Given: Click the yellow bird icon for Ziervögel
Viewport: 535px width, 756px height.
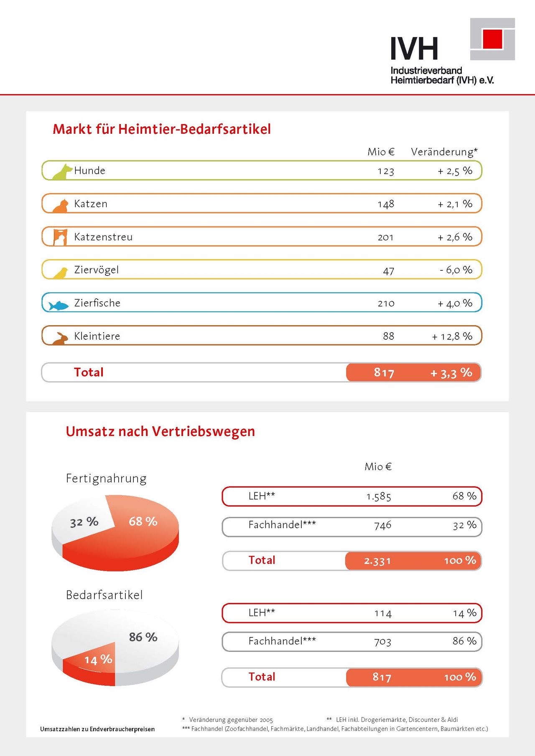Looking at the screenshot, I should tap(61, 273).
